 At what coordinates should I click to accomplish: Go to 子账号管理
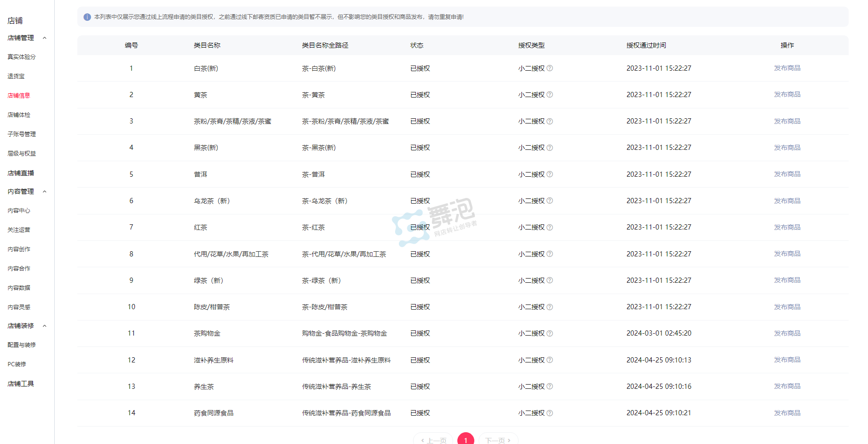22,134
